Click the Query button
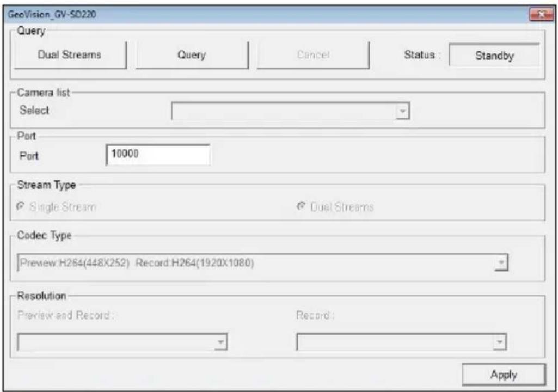This screenshot has height=392, width=558. point(192,55)
